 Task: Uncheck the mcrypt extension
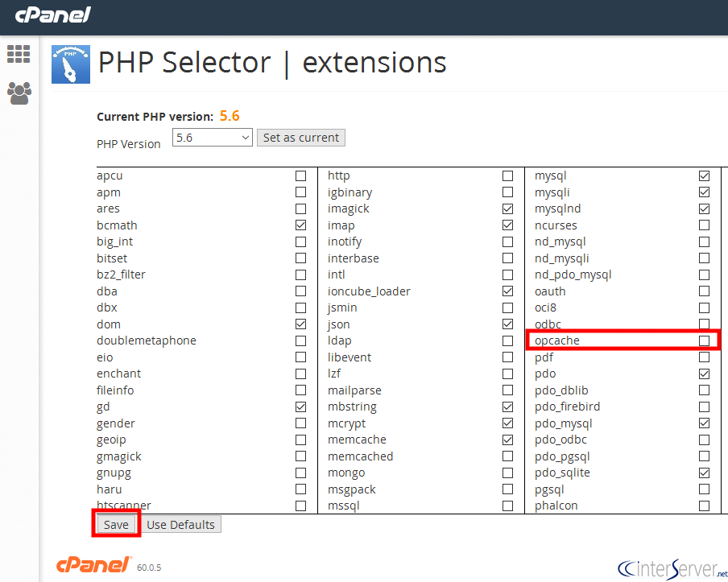click(508, 423)
